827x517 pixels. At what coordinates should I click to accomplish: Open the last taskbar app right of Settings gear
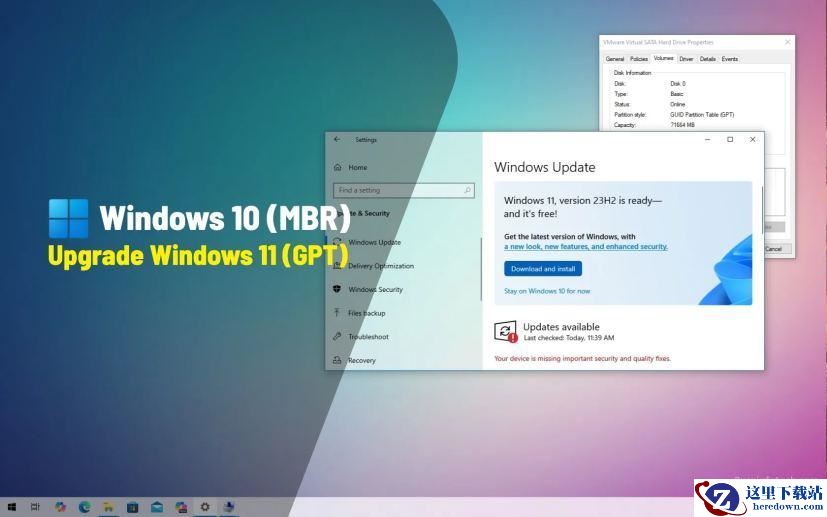[229, 507]
